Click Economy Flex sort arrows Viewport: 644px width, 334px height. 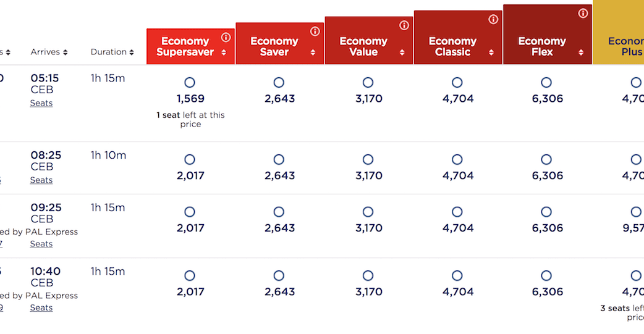point(581,52)
